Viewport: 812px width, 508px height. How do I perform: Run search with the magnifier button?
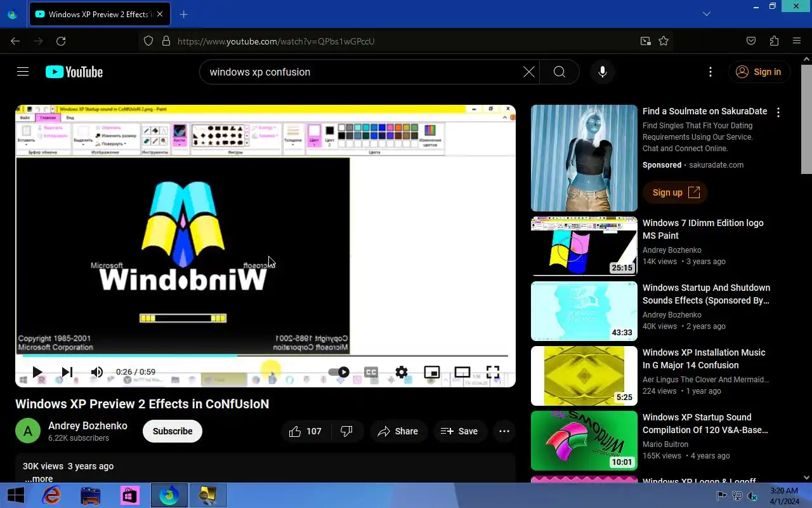(560, 72)
